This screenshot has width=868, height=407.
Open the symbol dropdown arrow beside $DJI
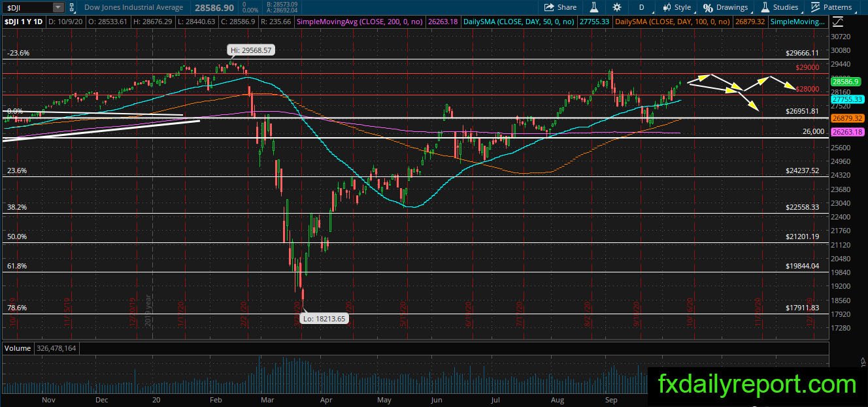pyautogui.click(x=58, y=7)
